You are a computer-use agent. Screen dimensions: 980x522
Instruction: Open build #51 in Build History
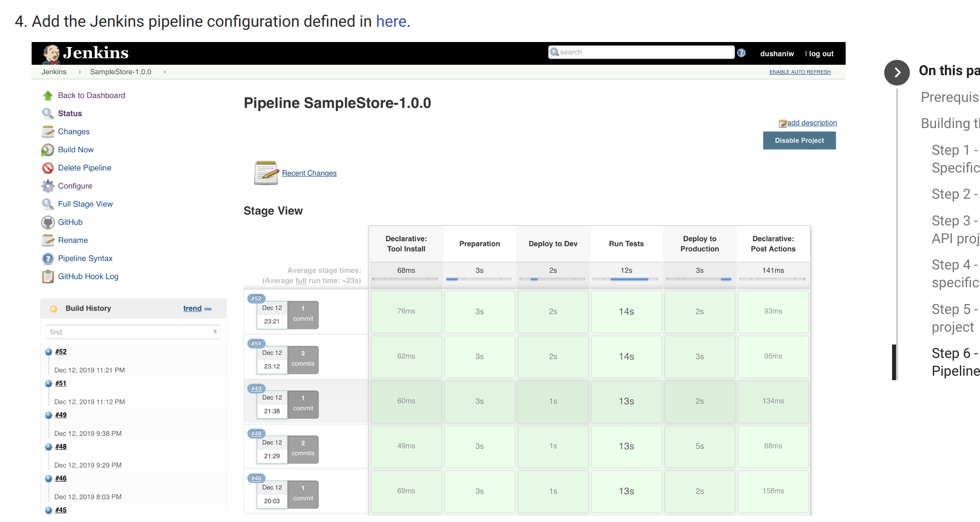click(61, 384)
